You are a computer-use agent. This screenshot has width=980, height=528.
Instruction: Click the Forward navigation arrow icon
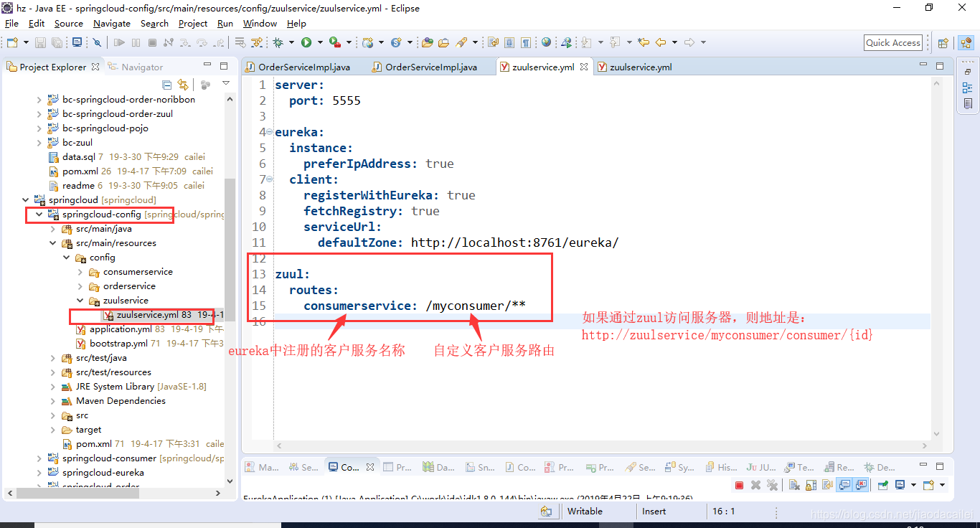point(689,42)
